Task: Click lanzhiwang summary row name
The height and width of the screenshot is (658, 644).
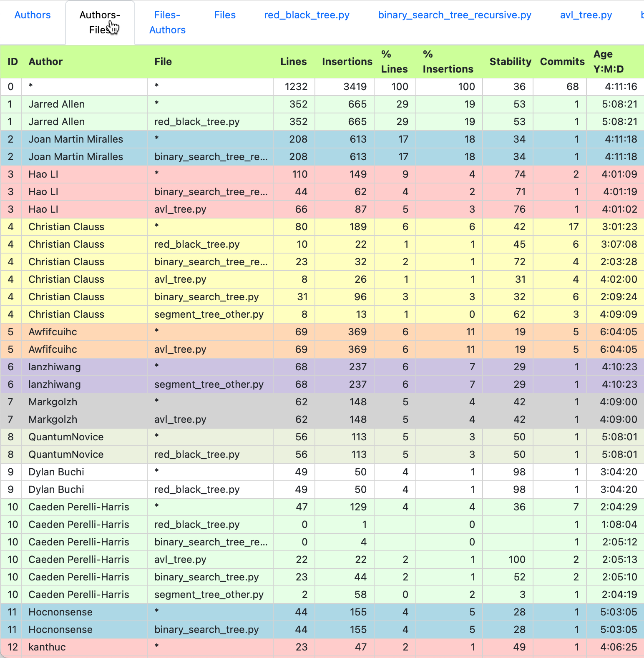Action: pyautogui.click(x=55, y=367)
